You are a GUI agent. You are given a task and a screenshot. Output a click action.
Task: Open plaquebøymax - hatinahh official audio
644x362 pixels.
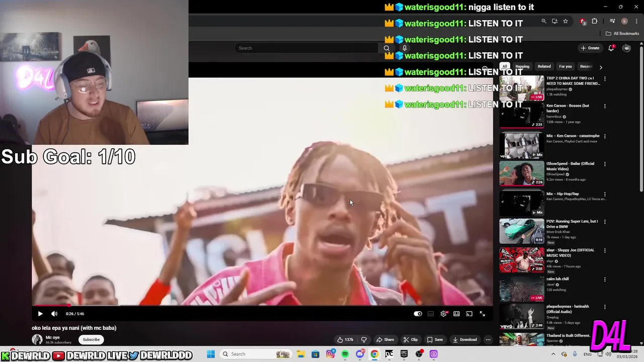pos(522,317)
